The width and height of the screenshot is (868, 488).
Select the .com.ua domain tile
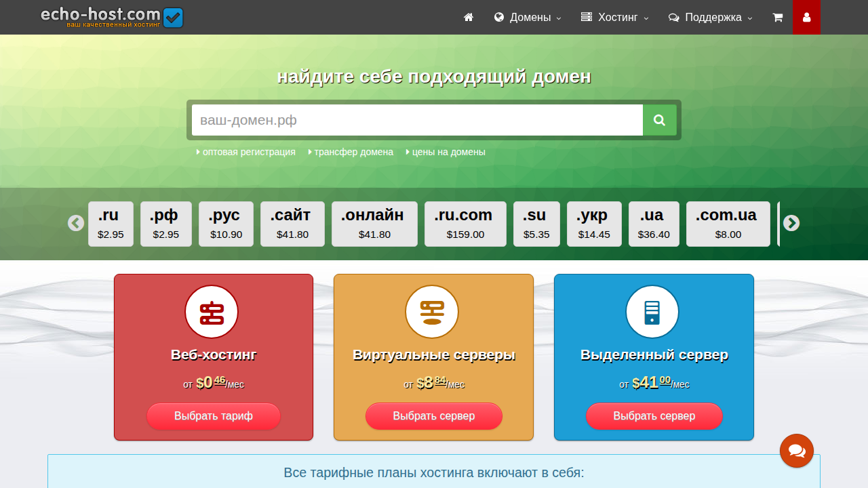728,224
